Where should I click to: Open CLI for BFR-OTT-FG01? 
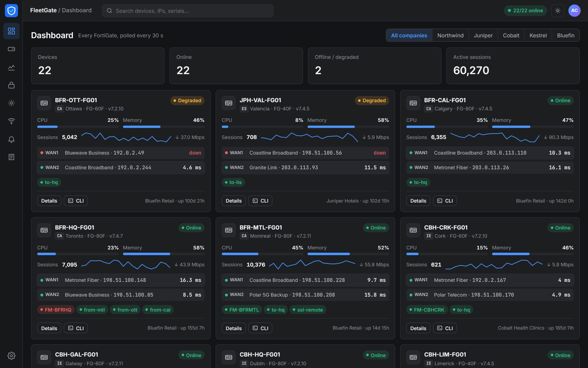[x=76, y=201]
